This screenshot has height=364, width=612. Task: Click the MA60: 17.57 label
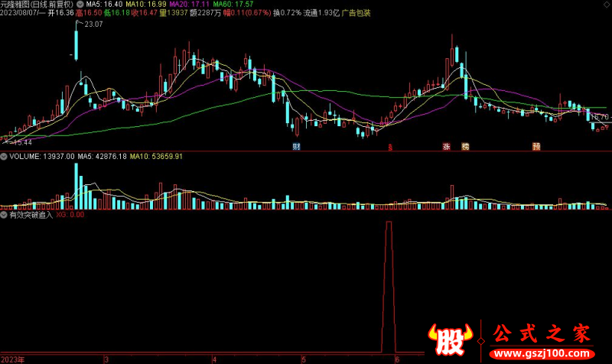coord(233,5)
